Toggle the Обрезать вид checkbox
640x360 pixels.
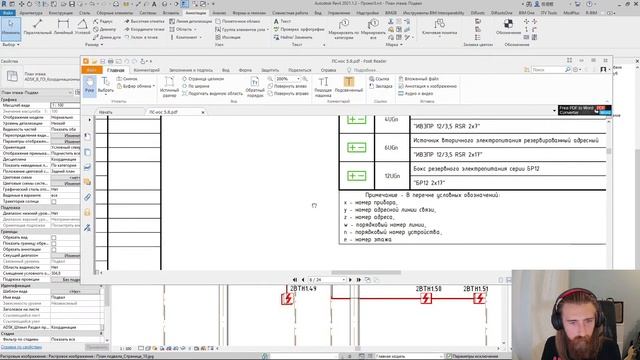click(53, 238)
